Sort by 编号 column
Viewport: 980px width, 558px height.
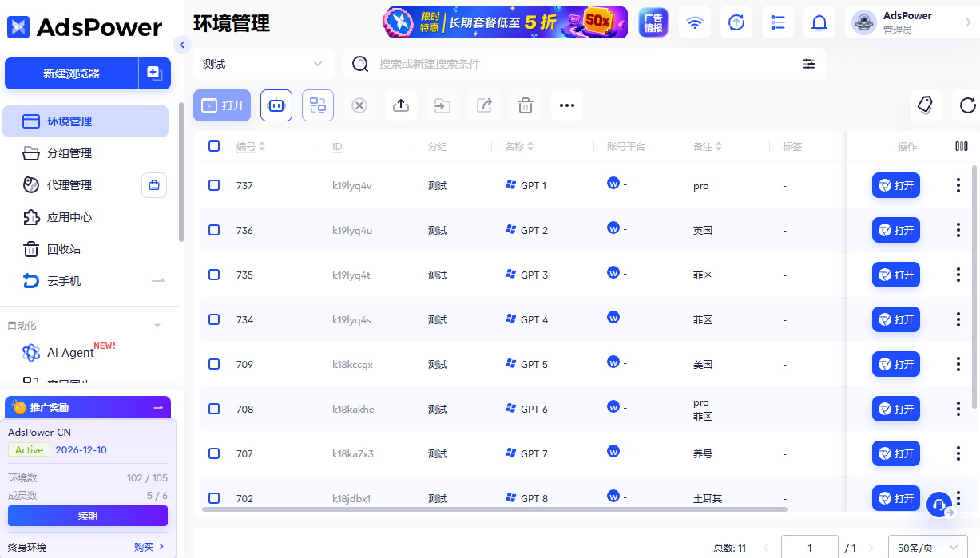(262, 147)
